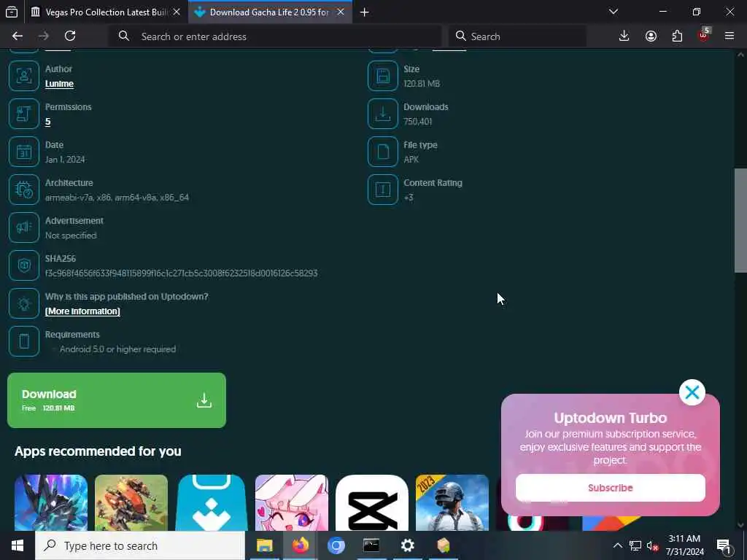Open the pink anime girl app thumbnail
The width and height of the screenshot is (747, 560).
click(292, 502)
